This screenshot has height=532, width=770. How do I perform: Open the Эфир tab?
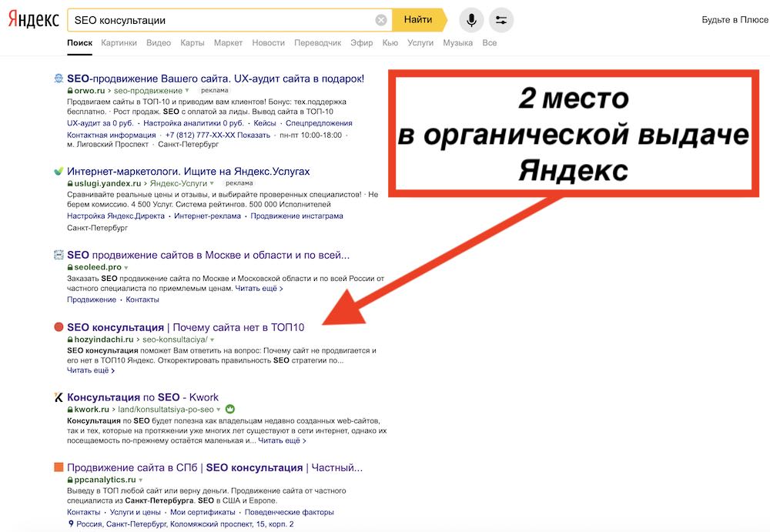[x=361, y=43]
